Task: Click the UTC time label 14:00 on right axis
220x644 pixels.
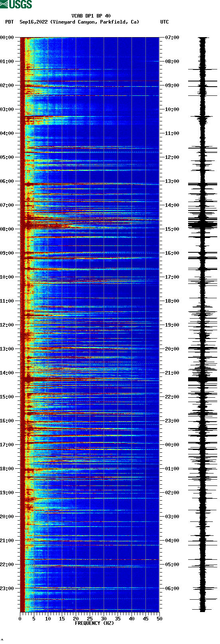Action: [172, 205]
